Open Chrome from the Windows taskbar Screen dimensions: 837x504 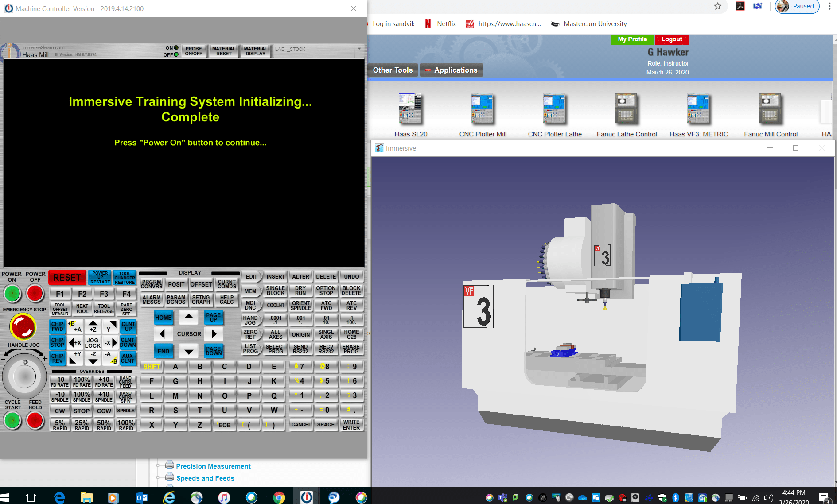pyautogui.click(x=279, y=497)
